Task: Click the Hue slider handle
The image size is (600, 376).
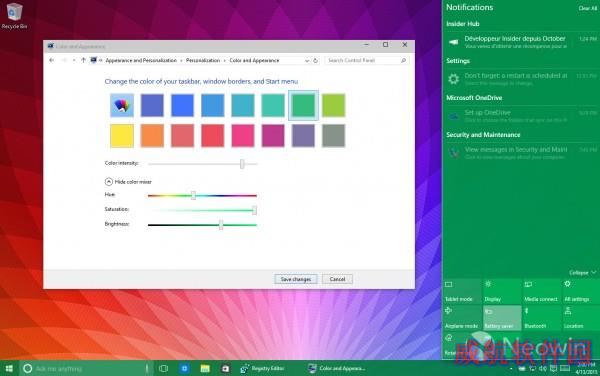Action: coord(193,195)
